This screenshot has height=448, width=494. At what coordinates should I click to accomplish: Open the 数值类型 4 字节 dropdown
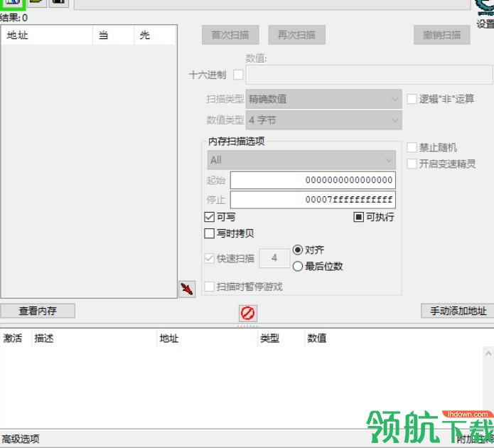coord(323,119)
